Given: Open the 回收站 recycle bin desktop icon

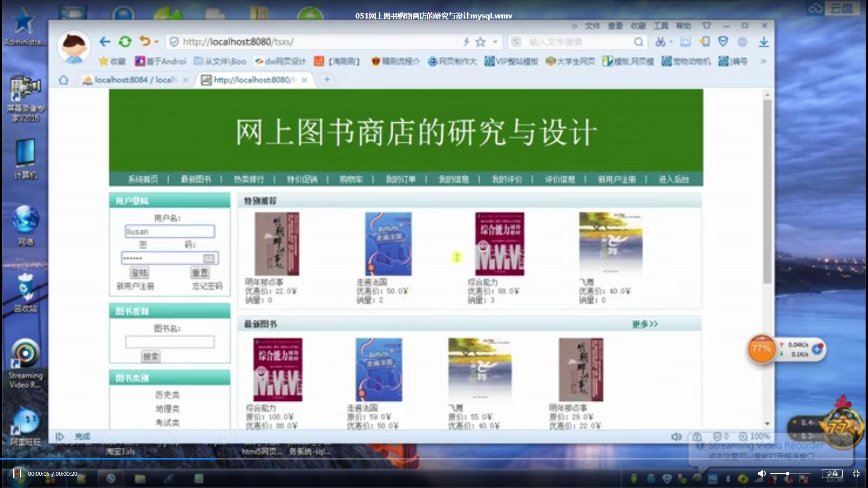Looking at the screenshot, I should [x=25, y=292].
